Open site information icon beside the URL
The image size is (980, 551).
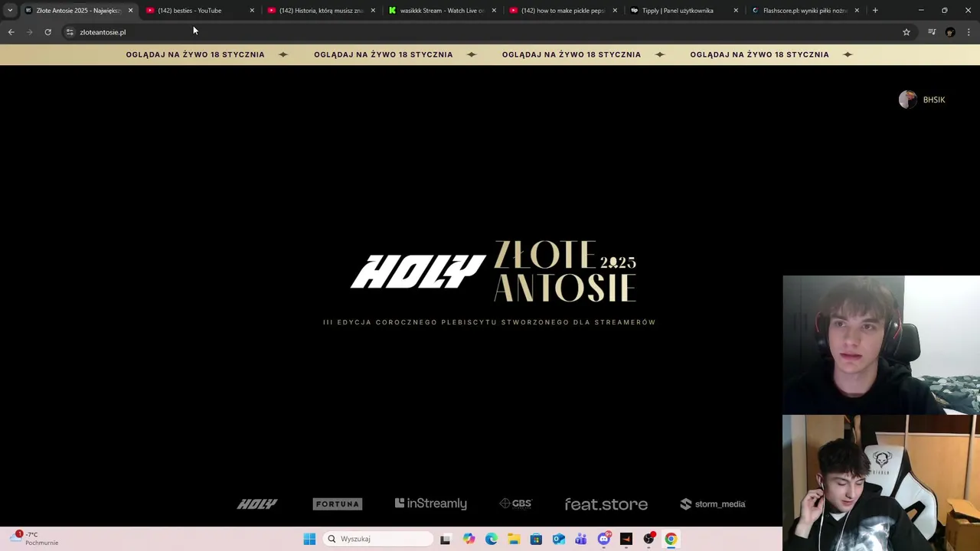[70, 32]
